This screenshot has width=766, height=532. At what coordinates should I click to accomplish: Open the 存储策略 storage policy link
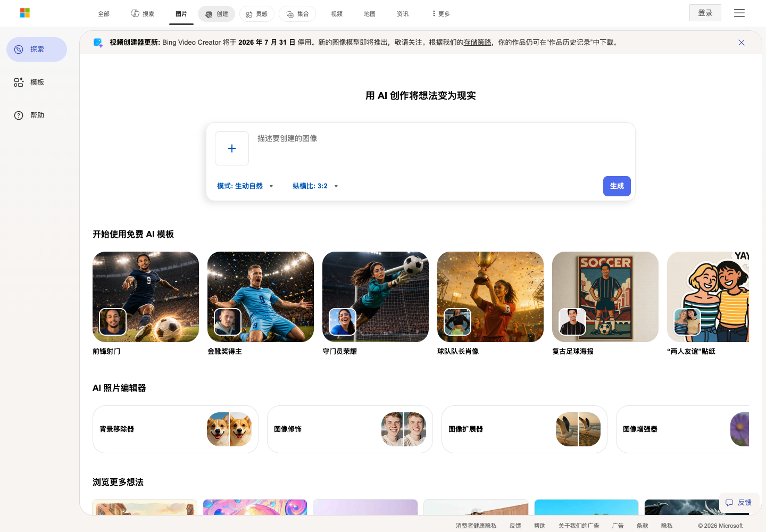tap(477, 43)
